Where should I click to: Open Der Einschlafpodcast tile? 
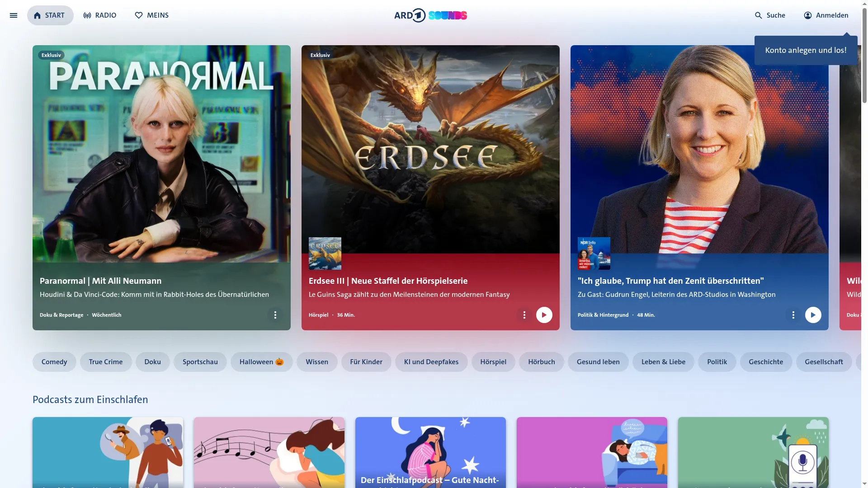tap(430, 452)
